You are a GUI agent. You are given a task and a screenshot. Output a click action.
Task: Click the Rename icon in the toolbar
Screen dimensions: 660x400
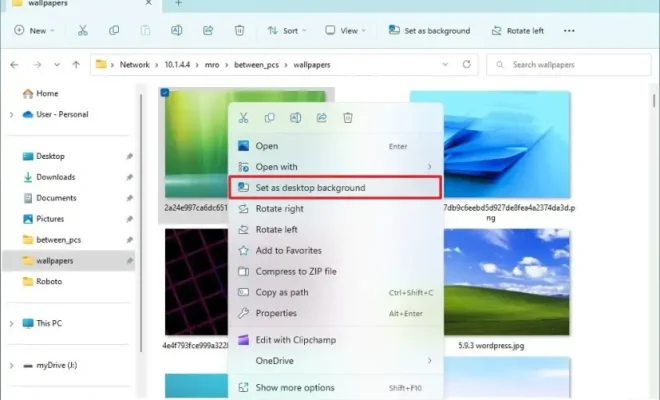[177, 31]
